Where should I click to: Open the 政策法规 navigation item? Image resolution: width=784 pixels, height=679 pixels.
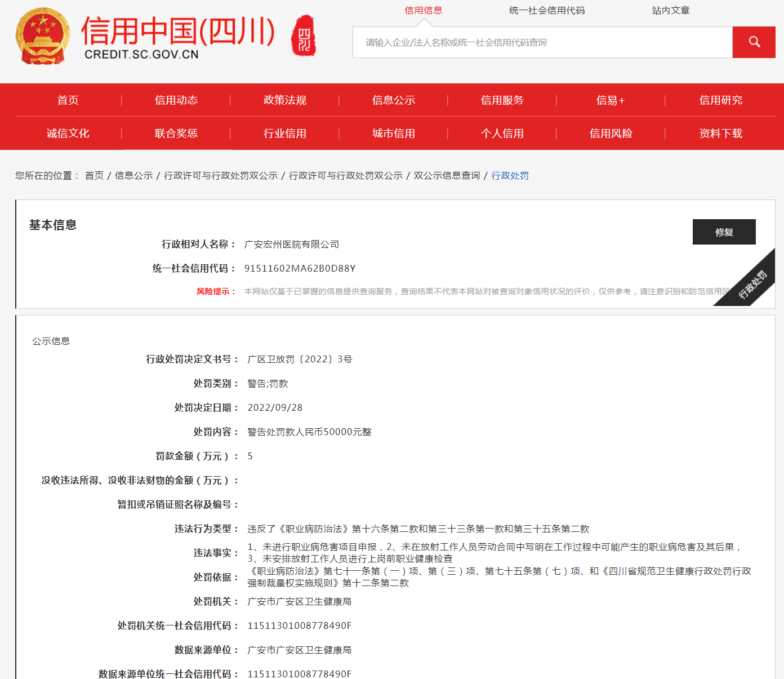point(285,100)
